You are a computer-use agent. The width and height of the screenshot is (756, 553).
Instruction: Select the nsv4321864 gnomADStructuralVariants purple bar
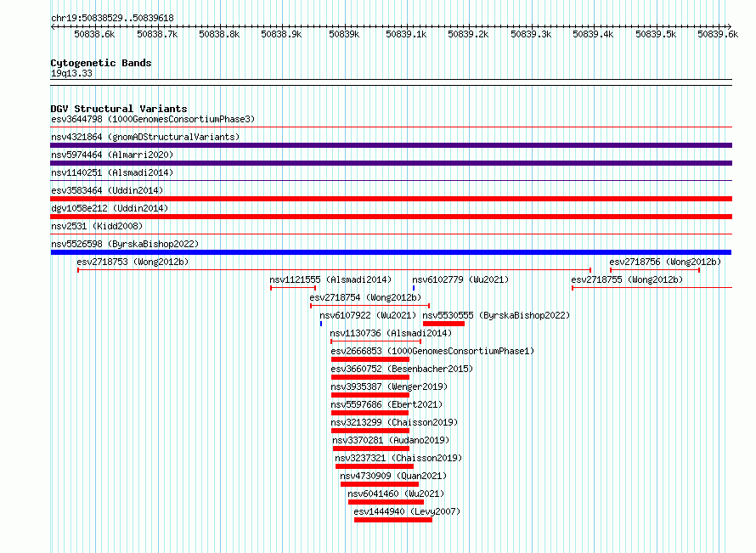point(391,145)
